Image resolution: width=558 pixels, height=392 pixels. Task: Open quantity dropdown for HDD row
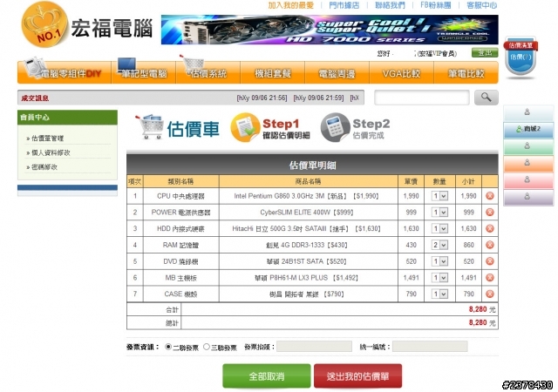(x=439, y=229)
